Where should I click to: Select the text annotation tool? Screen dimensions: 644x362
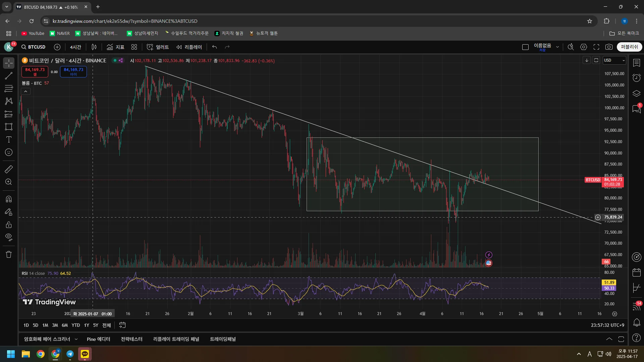click(x=9, y=139)
